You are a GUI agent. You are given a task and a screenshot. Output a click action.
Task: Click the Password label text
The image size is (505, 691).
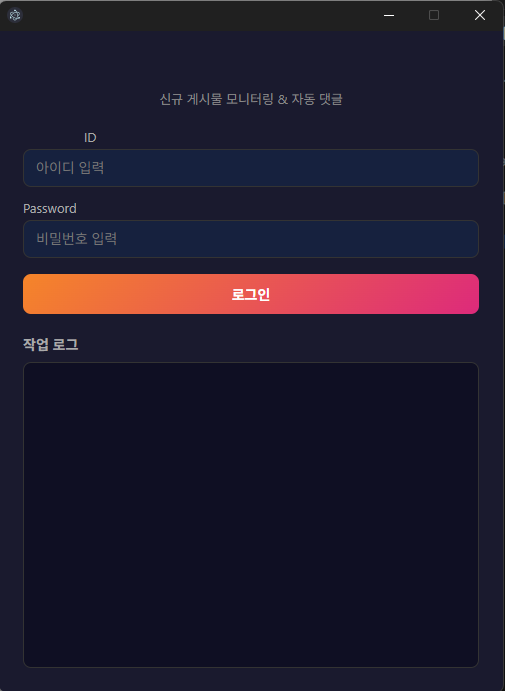tap(50, 208)
